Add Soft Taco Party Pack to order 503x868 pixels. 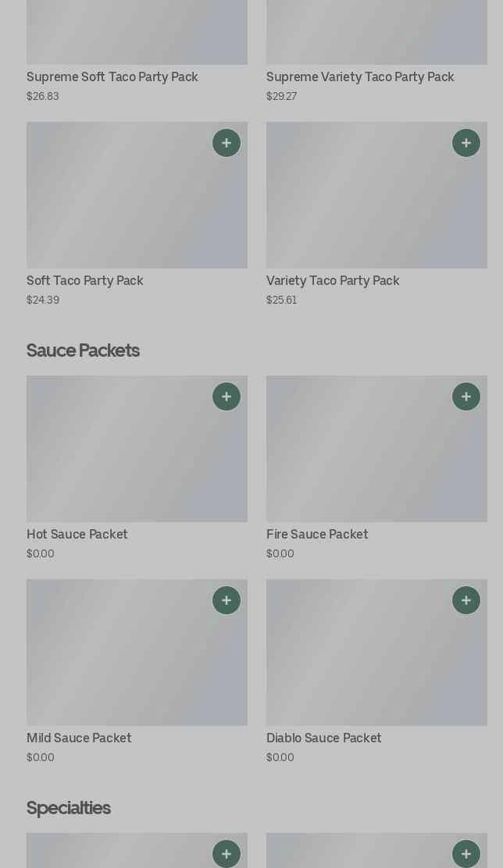(227, 143)
